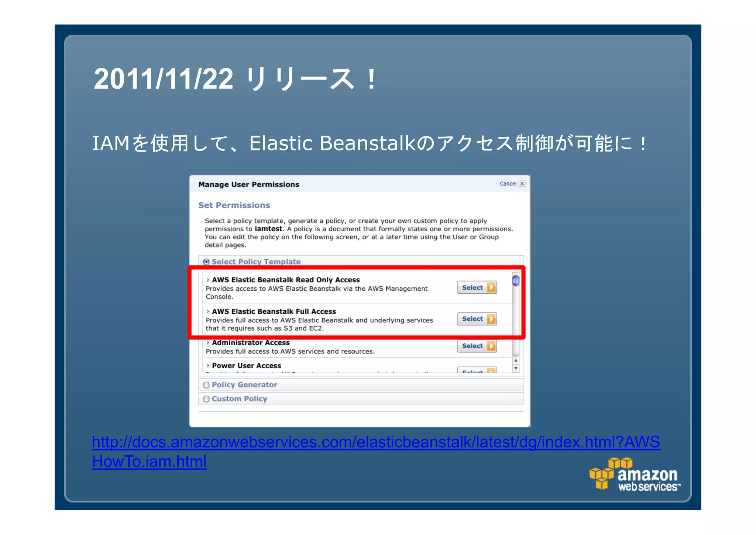The height and width of the screenshot is (535, 756).
Task: Click the Cancel X icon in the dialog
Action: (522, 184)
